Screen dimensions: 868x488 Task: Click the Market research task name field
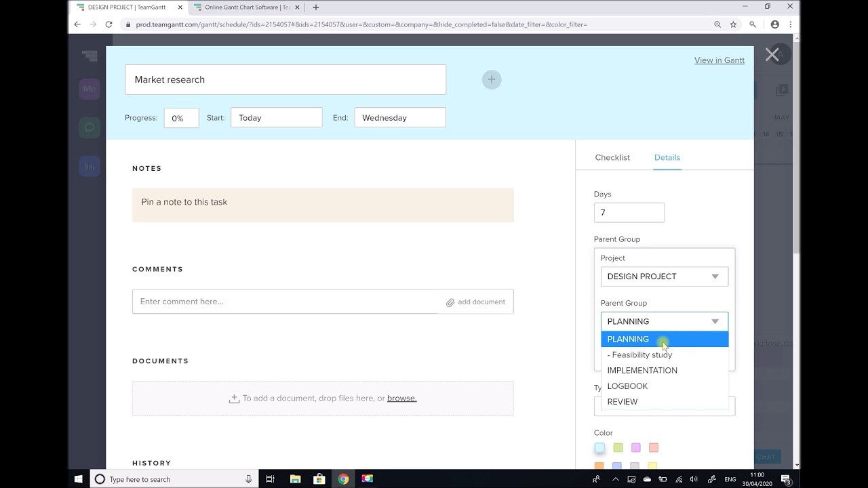[x=285, y=79]
